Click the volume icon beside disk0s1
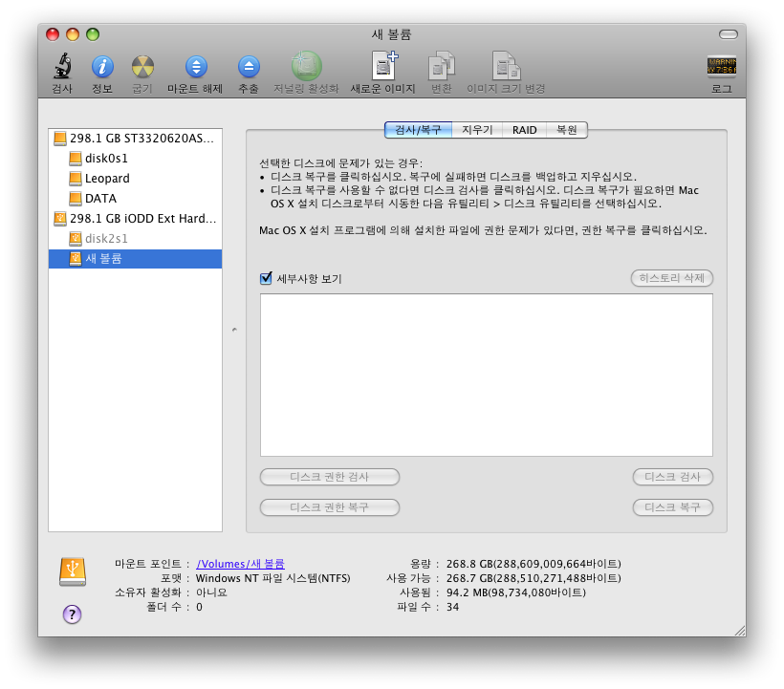The image size is (784, 689). (75, 159)
